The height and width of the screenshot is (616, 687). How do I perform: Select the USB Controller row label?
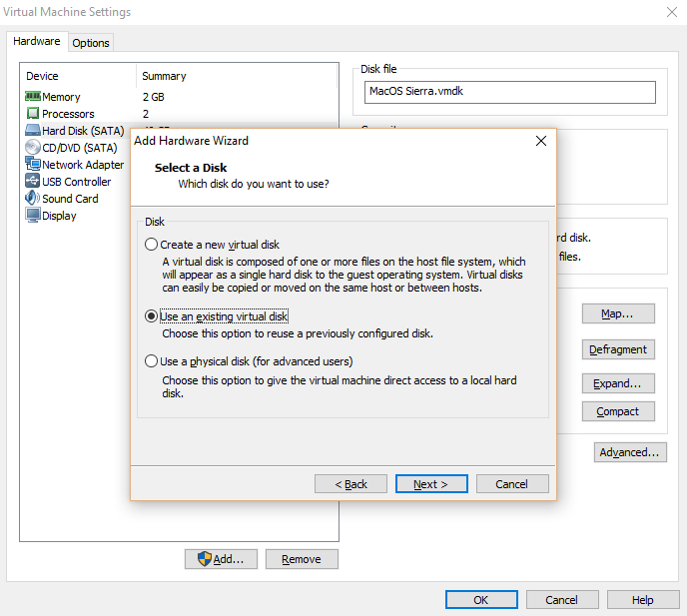click(x=76, y=182)
